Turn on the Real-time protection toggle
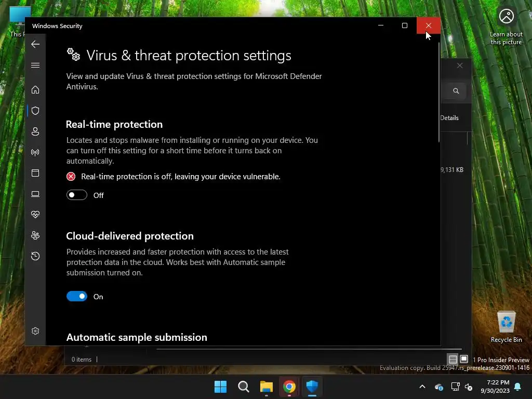The height and width of the screenshot is (399, 532). (77, 195)
